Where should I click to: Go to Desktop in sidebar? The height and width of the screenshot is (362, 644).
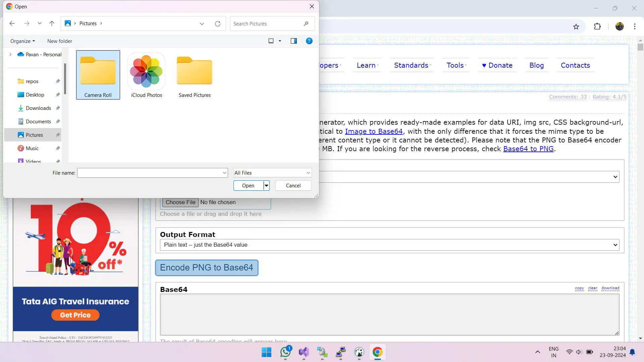pyautogui.click(x=35, y=95)
